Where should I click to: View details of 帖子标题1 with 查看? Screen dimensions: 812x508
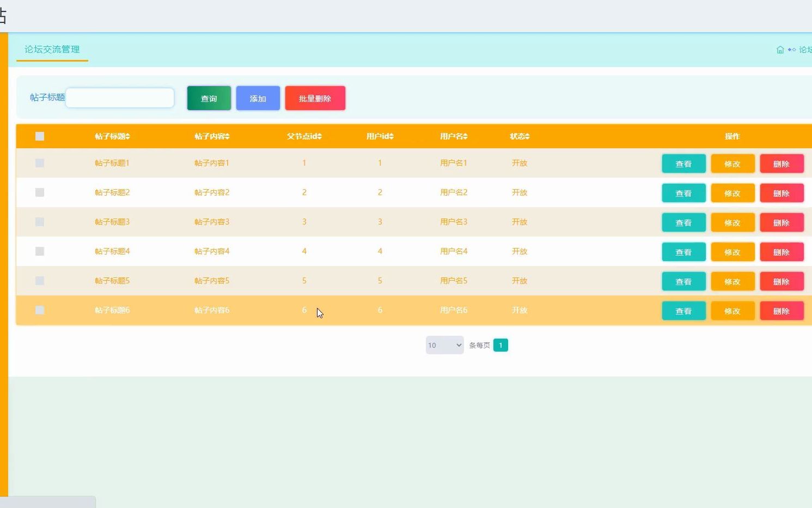click(684, 164)
